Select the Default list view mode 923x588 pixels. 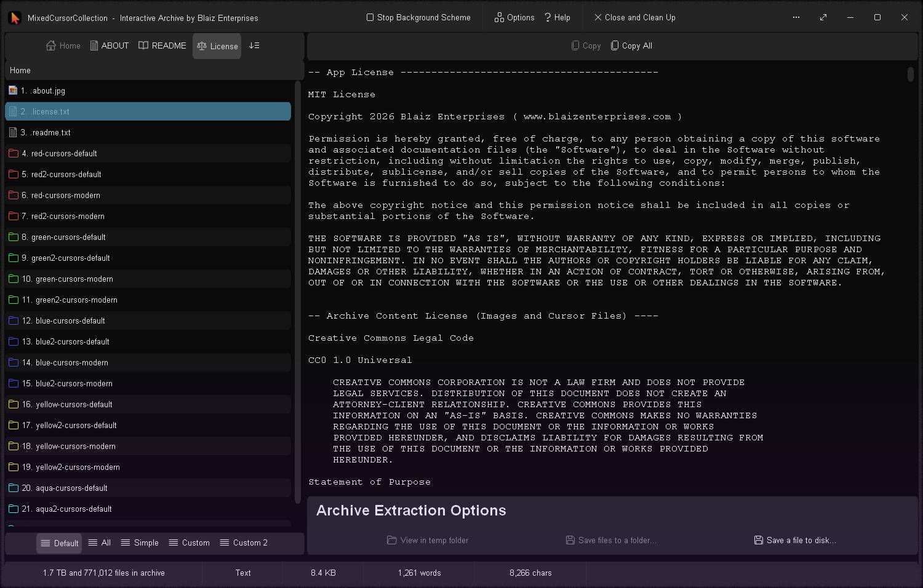pyautogui.click(x=59, y=543)
